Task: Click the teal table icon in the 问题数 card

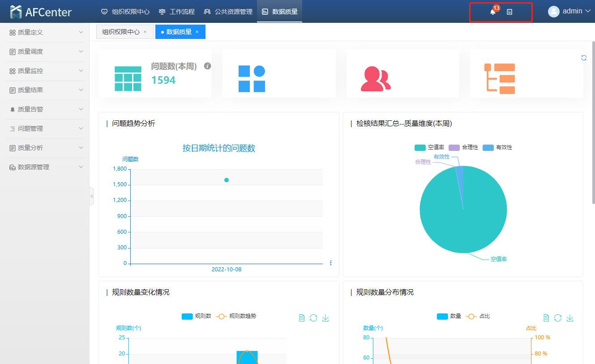Action: [128, 79]
